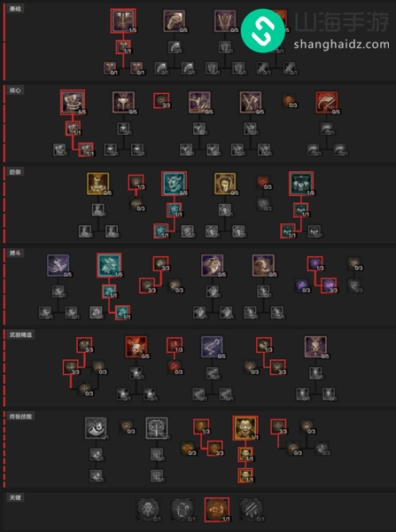Screen dimensions: 396x532
Task: Click the Bash fist skill icon
Action: pos(174,20)
